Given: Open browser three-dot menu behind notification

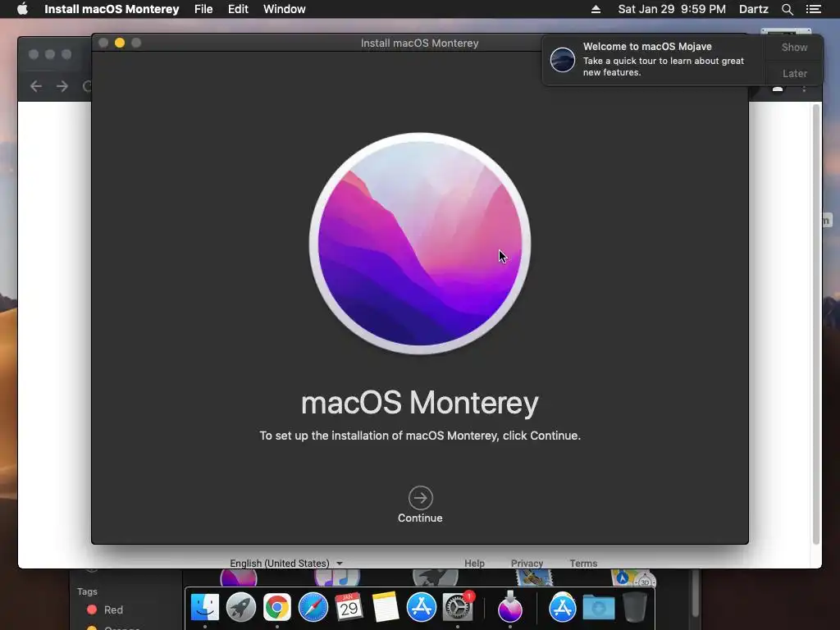Looking at the screenshot, I should (x=804, y=89).
